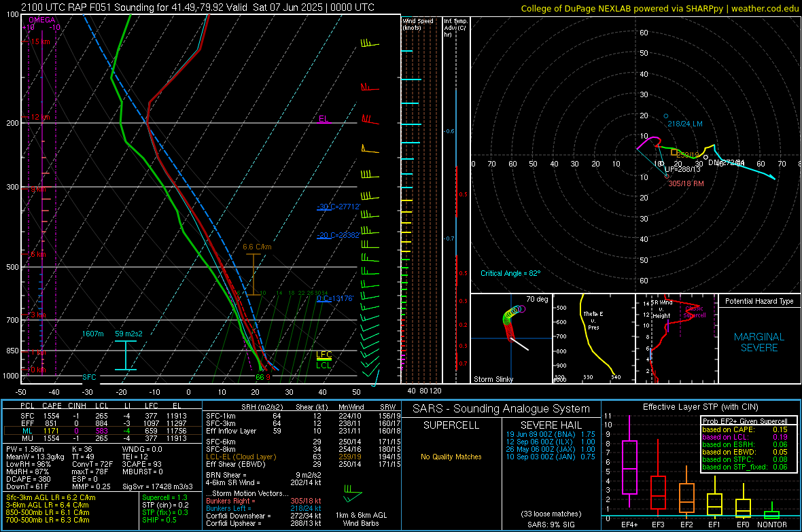Select the '19 Jun 89 00Z (BNA)' hail match
This screenshot has height=532, width=802.
coord(551,434)
